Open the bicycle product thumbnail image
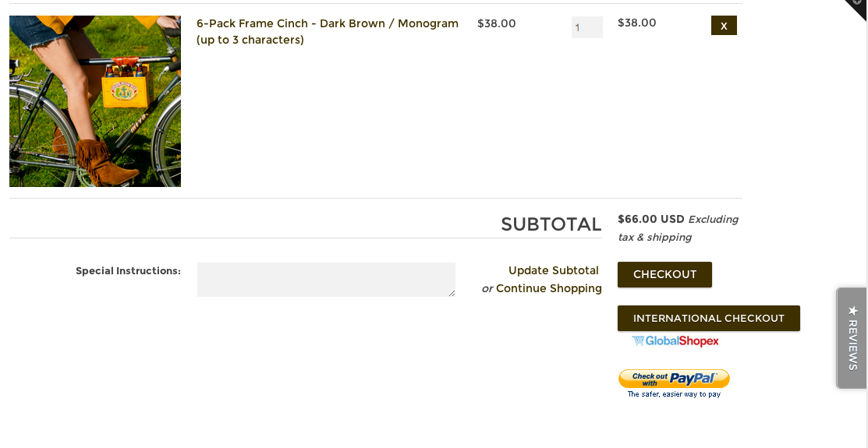868x448 pixels. click(95, 101)
